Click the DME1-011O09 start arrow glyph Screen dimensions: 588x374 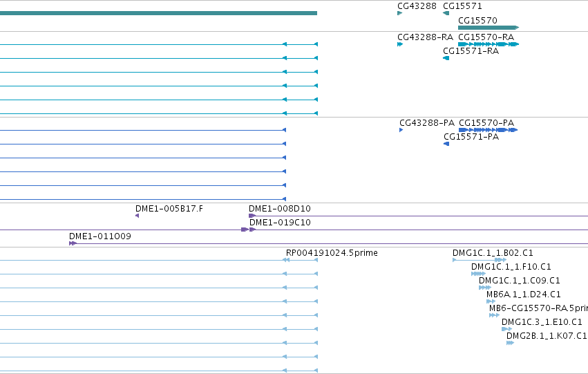coord(73,243)
